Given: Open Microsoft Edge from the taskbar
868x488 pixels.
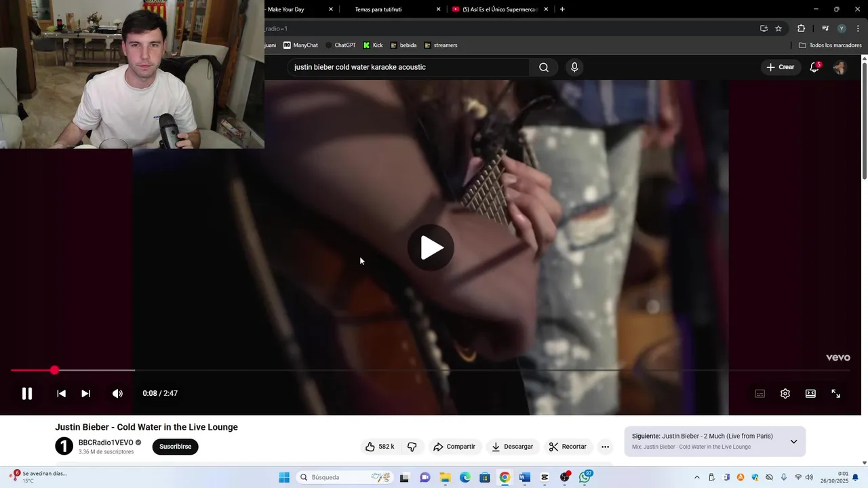Looking at the screenshot, I should 465,477.
